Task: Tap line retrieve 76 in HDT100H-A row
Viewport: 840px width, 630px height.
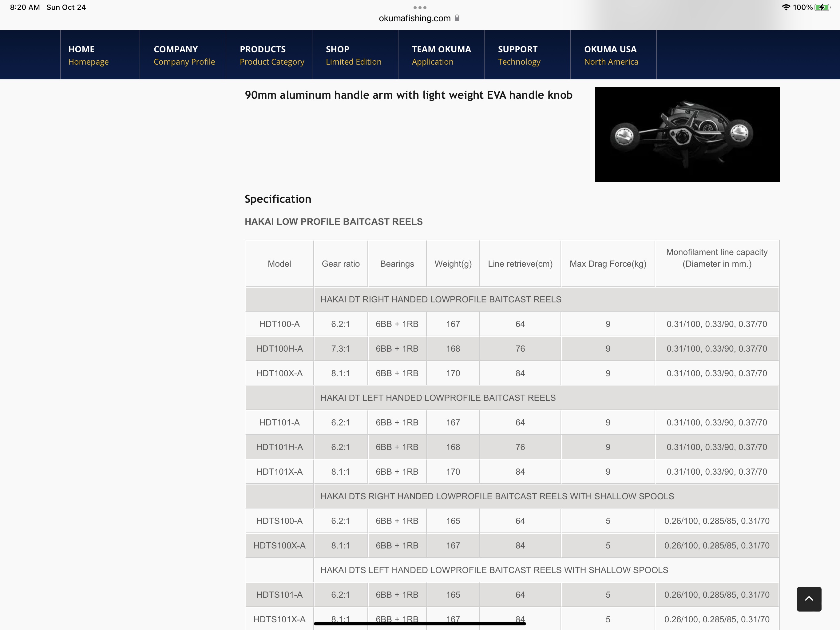Action: coord(520,349)
